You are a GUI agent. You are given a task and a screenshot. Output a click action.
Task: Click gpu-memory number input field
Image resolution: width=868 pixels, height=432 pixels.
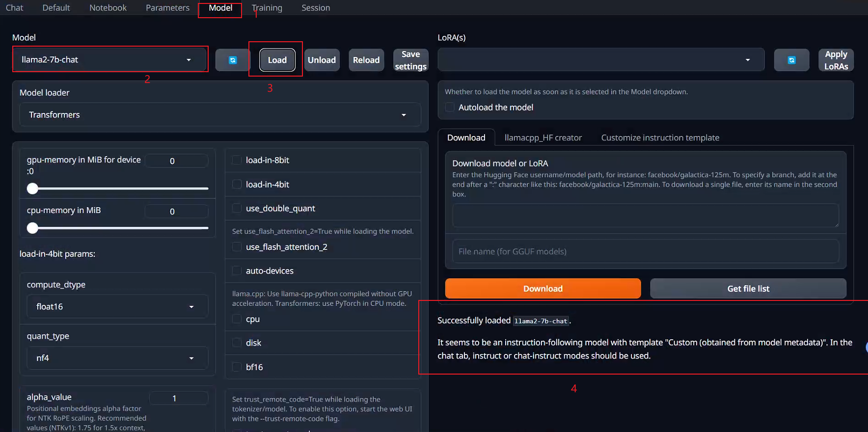tap(176, 161)
